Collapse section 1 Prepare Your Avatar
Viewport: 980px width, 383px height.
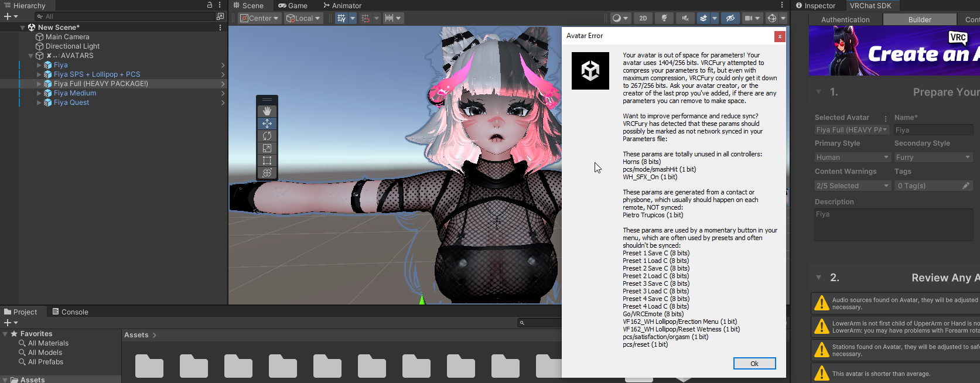pos(818,92)
